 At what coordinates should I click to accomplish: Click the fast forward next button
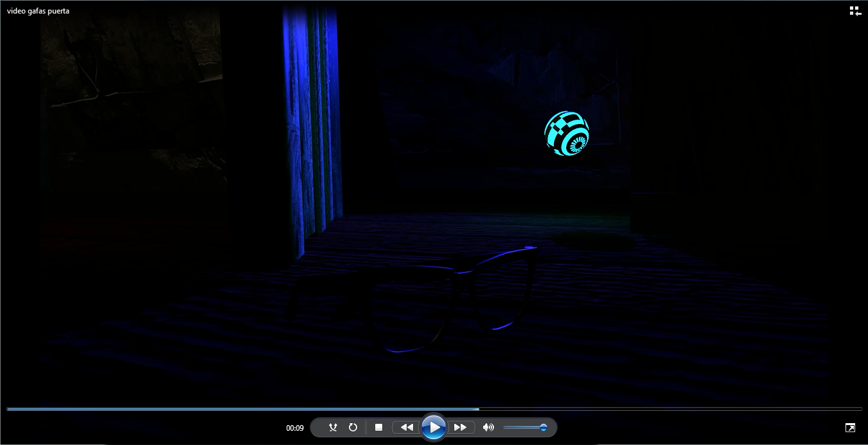tap(461, 427)
